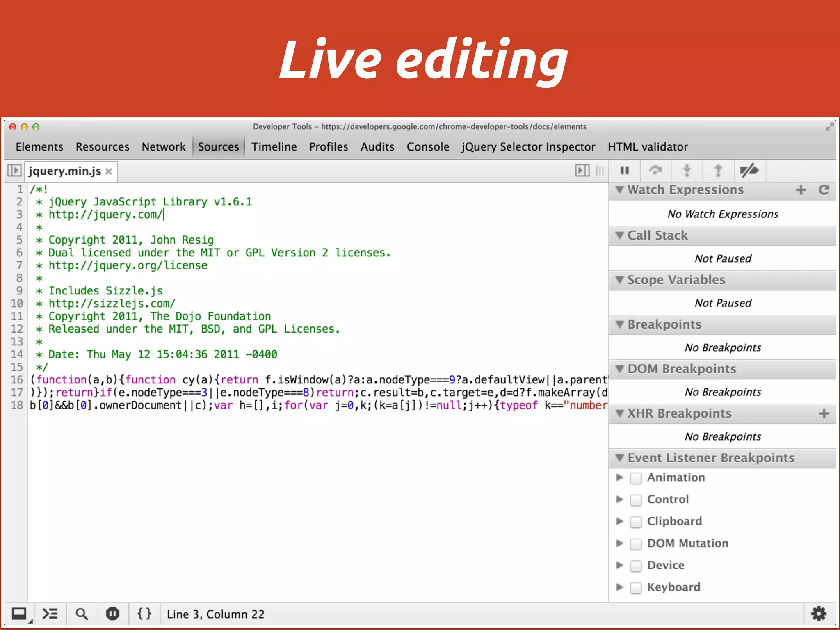Open the Profiles tab
The width and height of the screenshot is (840, 630).
click(329, 147)
